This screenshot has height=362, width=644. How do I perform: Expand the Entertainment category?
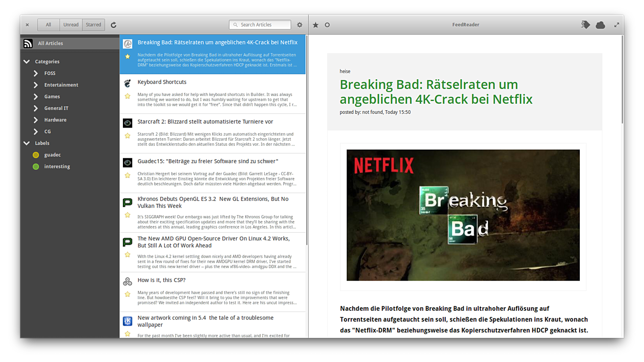[36, 85]
